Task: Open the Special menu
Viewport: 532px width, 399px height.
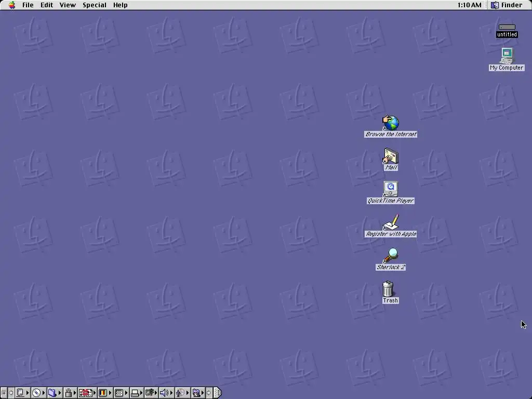Action: (x=95, y=5)
